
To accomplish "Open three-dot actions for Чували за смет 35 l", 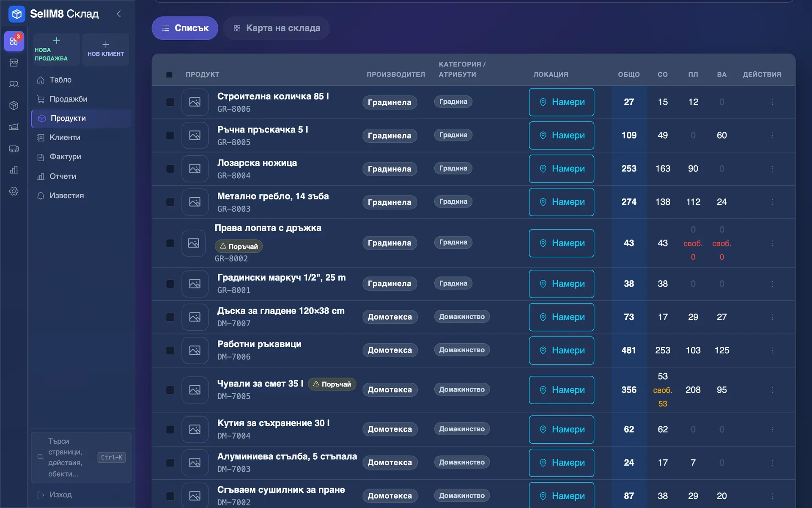I will 772,390.
